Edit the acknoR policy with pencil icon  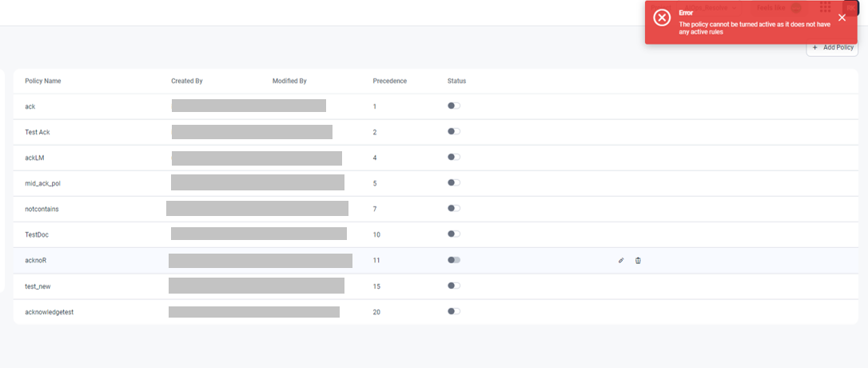pyautogui.click(x=621, y=260)
